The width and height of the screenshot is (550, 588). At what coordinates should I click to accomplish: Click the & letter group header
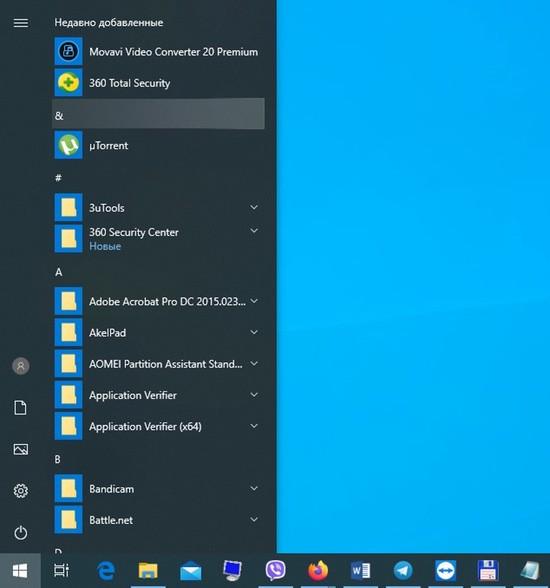coord(159,114)
